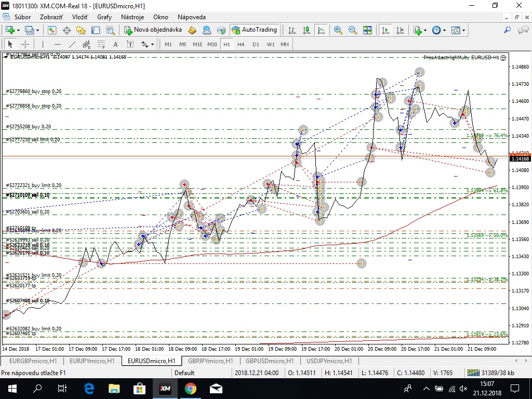Show the Navigator panel via star-folder icon
This screenshot has width=532, height=399.
[x=81, y=30]
